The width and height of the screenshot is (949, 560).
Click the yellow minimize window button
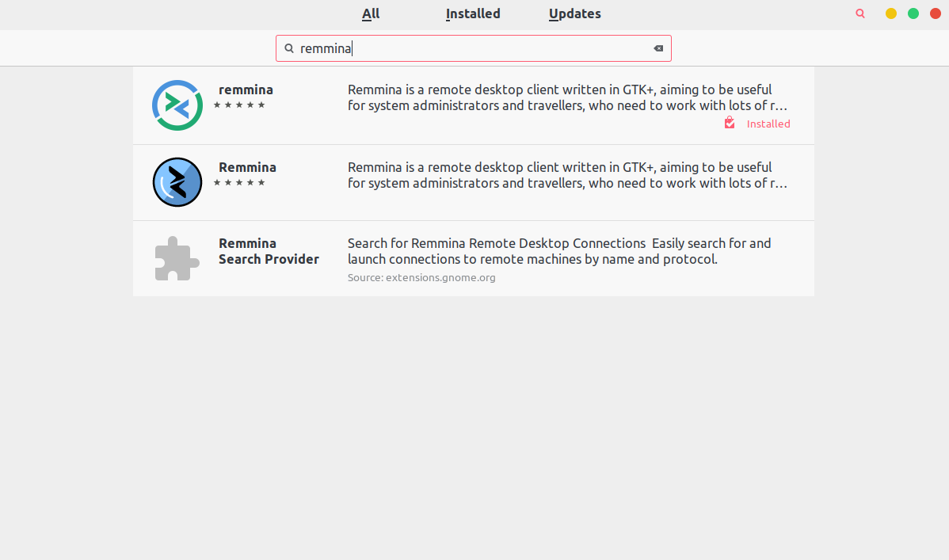tap(891, 13)
